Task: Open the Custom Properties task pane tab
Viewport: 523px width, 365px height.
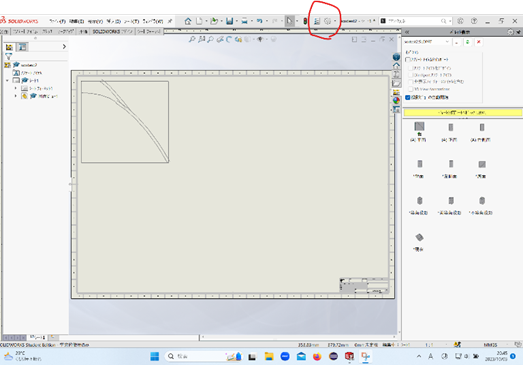Action: click(396, 109)
